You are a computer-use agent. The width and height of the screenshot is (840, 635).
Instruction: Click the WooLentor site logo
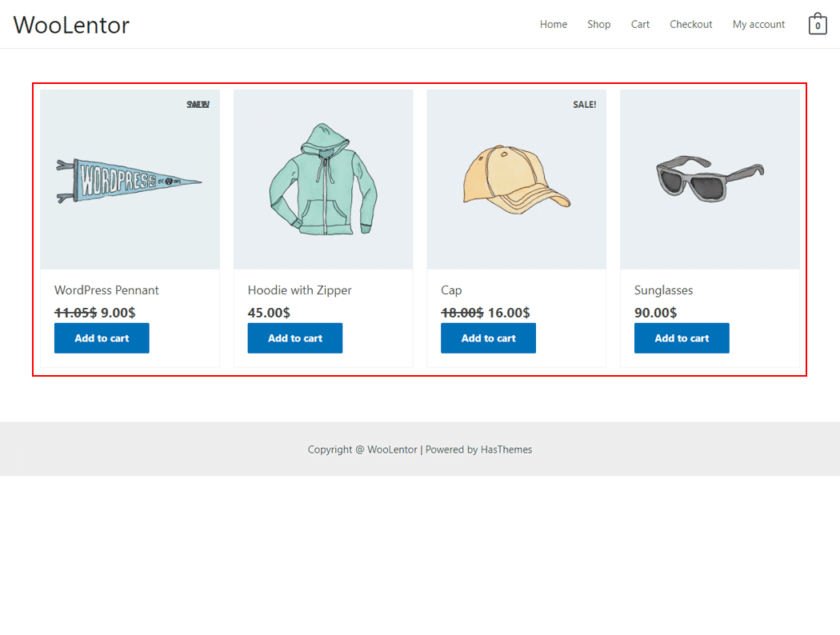71,25
